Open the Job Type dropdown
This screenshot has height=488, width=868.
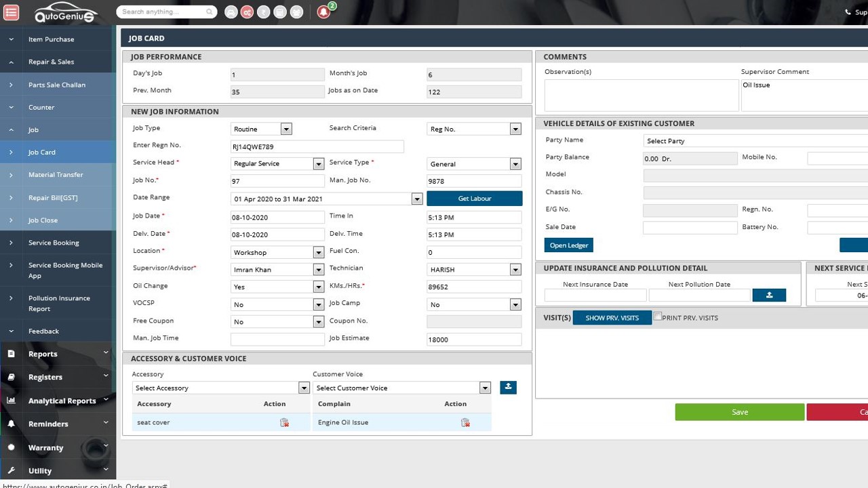pos(285,128)
